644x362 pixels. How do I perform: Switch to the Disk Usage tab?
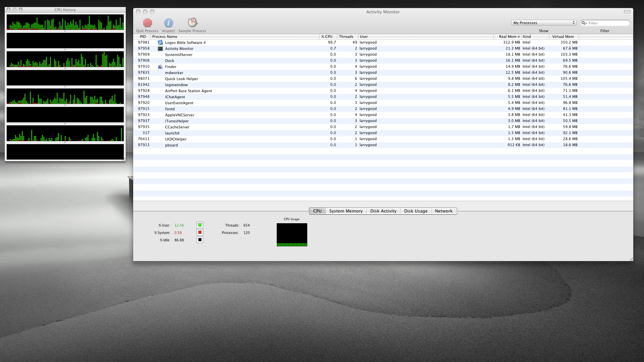(x=416, y=211)
